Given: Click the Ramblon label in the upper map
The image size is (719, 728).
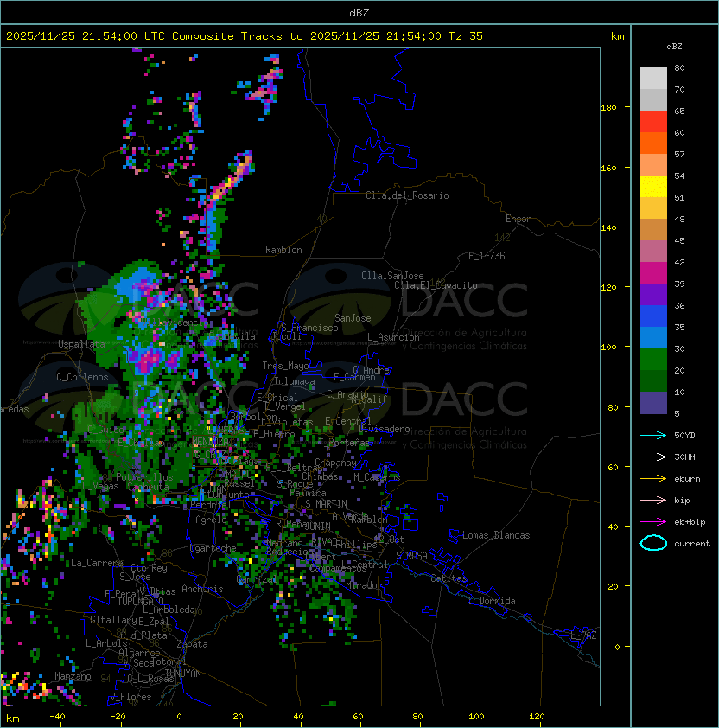Looking at the screenshot, I should [283, 250].
